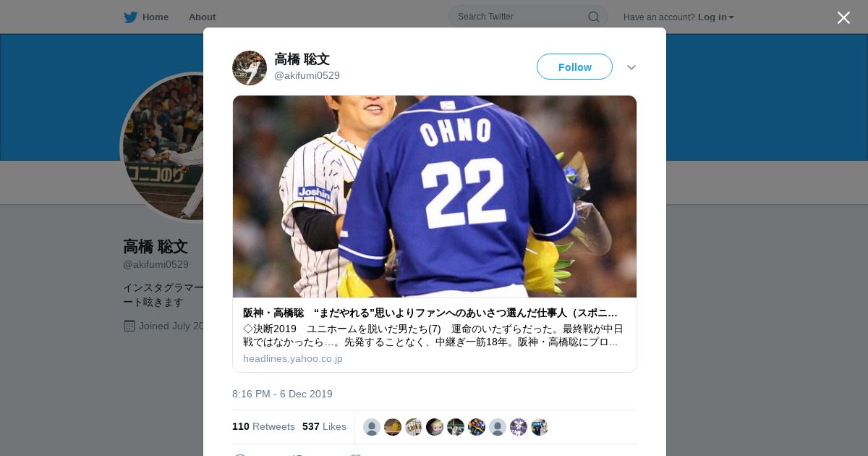Click the first liker avatar
Image resolution: width=868 pixels, height=456 pixels.
(x=372, y=427)
